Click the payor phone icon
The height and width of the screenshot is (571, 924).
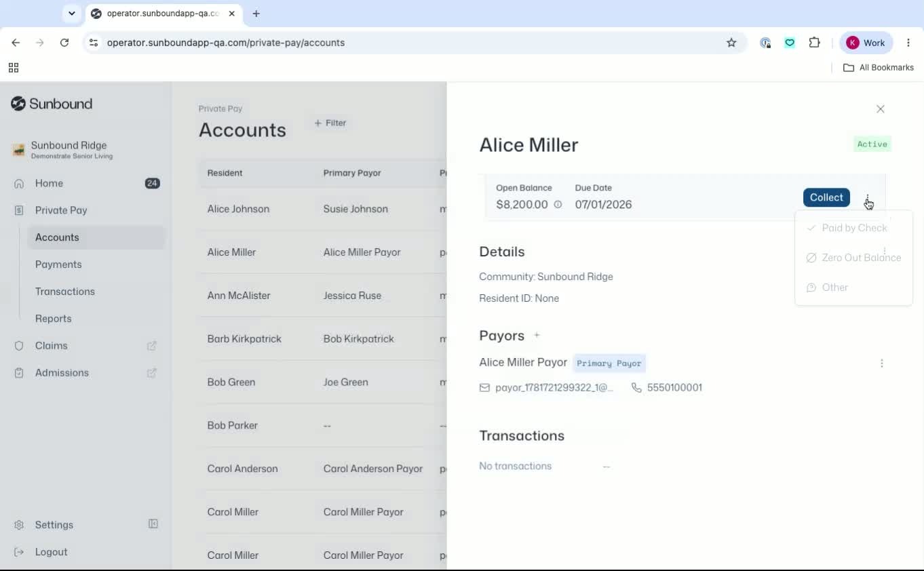[x=636, y=388]
